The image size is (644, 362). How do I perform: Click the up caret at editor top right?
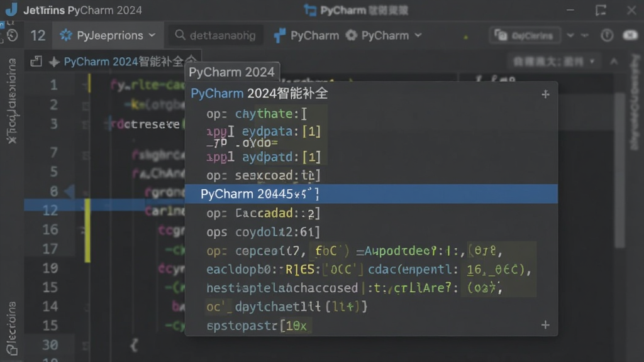pyautogui.click(x=614, y=62)
